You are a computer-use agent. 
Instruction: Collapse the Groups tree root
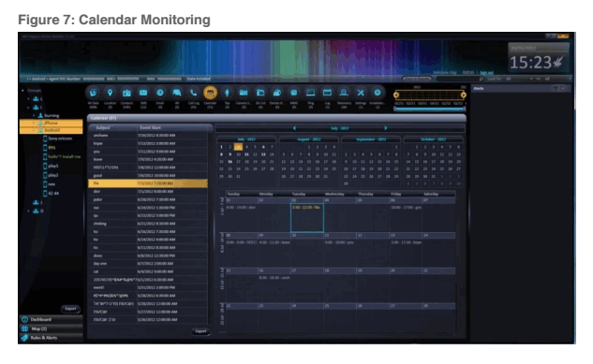point(23,91)
